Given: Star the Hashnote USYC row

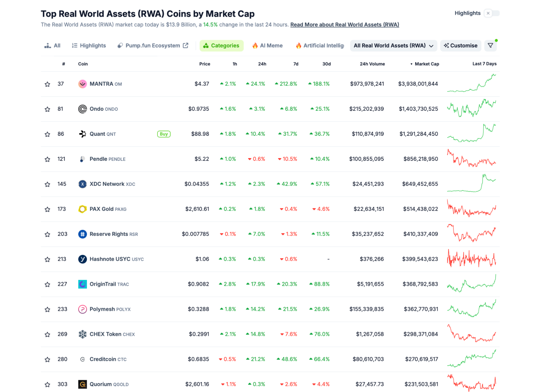Looking at the screenshot, I should (x=47, y=259).
